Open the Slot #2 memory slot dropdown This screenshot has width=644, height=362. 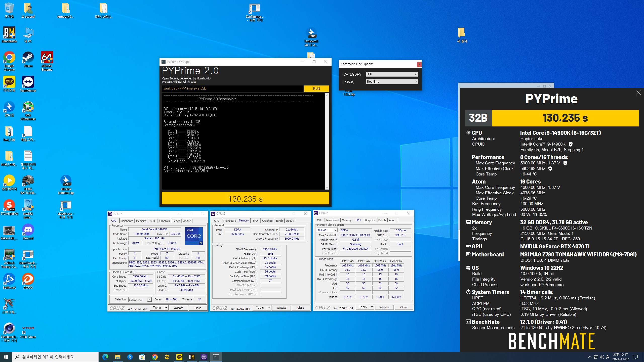click(327, 230)
